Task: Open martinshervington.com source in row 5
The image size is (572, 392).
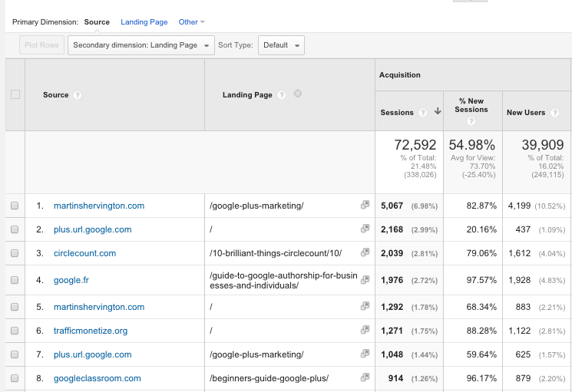Action: [x=99, y=307]
